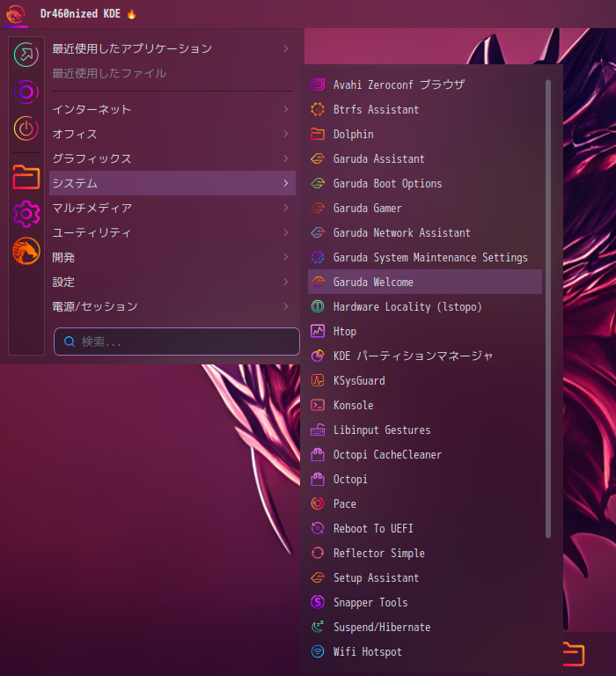Click the magnifier icon in the search box

tap(70, 342)
